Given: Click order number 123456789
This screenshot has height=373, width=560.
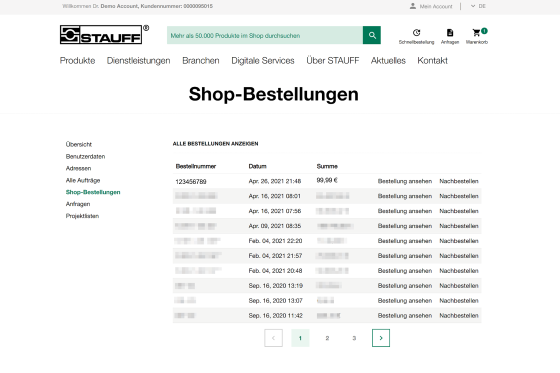Looking at the screenshot, I should (x=191, y=181).
